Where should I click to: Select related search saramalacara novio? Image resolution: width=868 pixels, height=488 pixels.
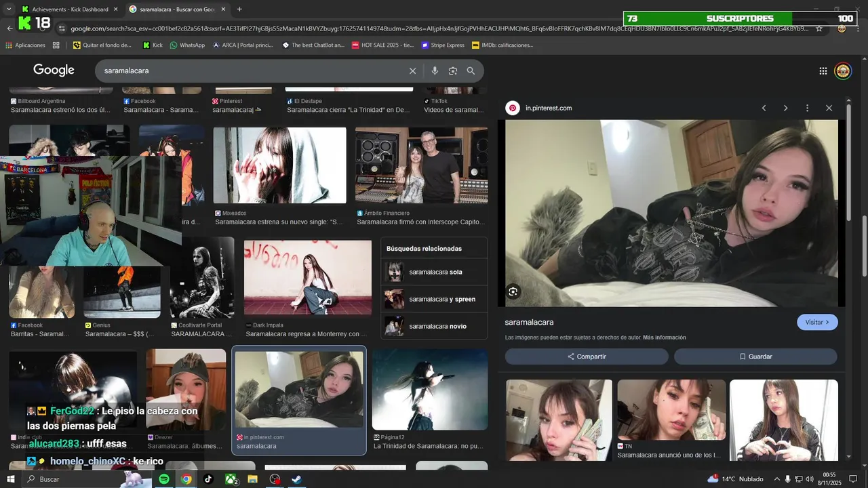[434, 326]
